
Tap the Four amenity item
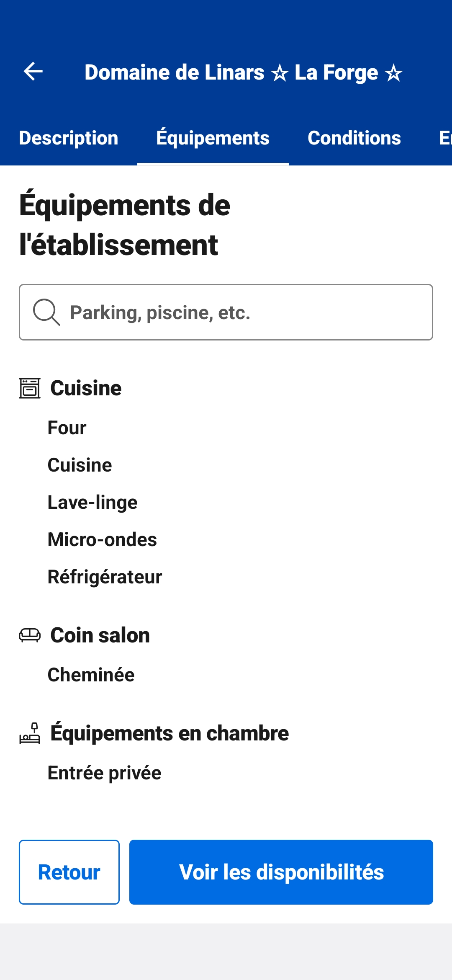67,428
